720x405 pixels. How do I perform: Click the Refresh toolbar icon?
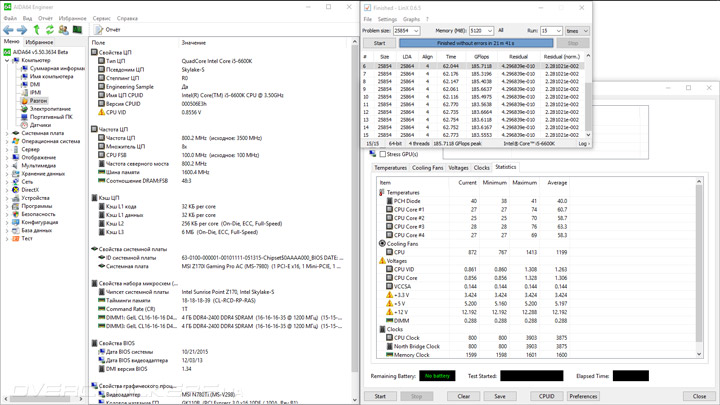(50, 30)
